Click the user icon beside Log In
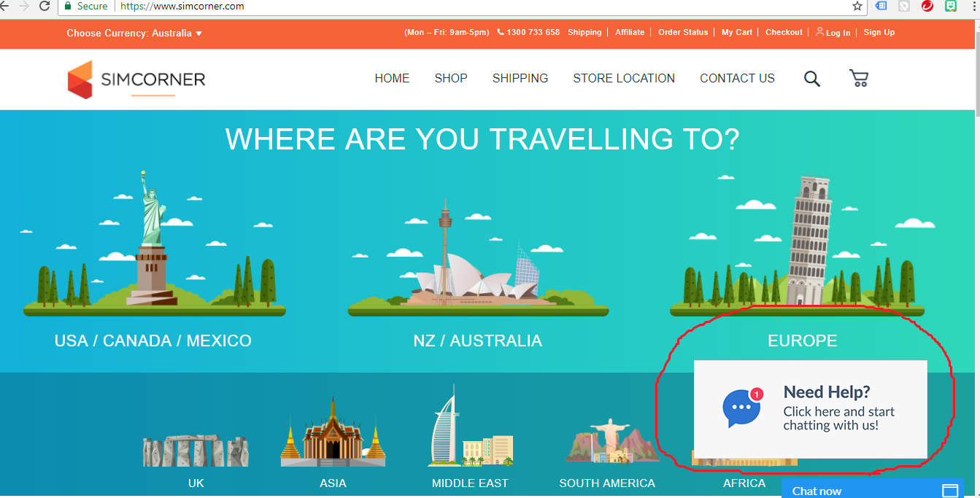This screenshot has height=498, width=980. 819,32
